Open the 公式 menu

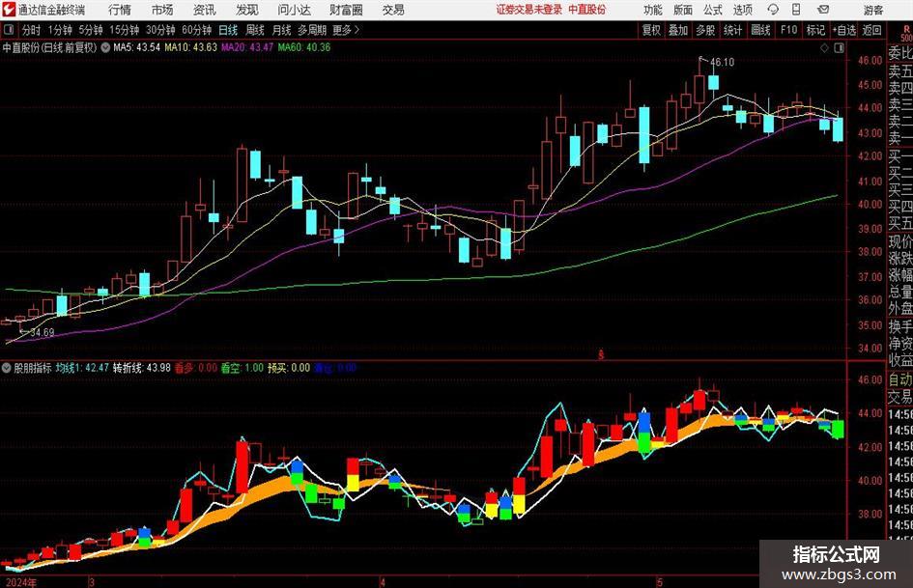713,10
